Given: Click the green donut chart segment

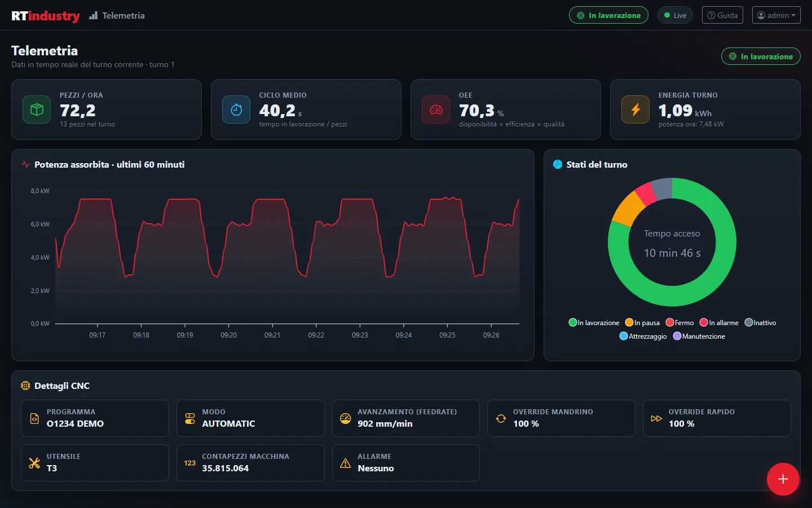Looking at the screenshot, I should tap(672, 296).
